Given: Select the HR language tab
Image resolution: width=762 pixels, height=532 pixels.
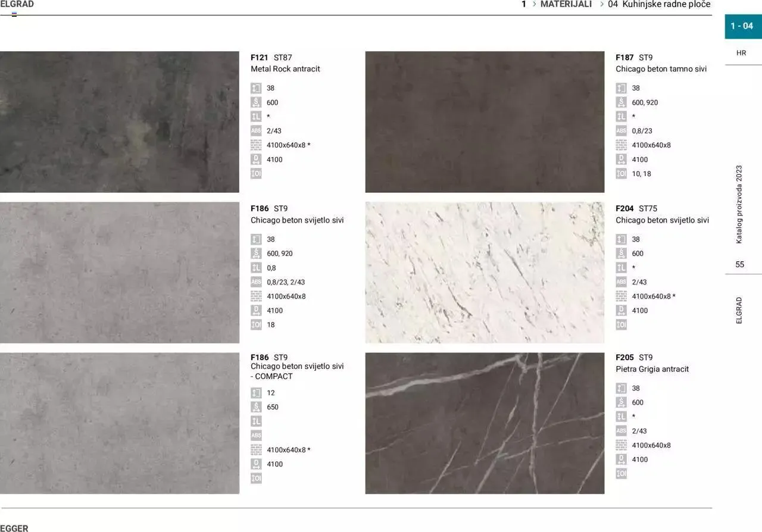Looking at the screenshot, I should coord(741,53).
